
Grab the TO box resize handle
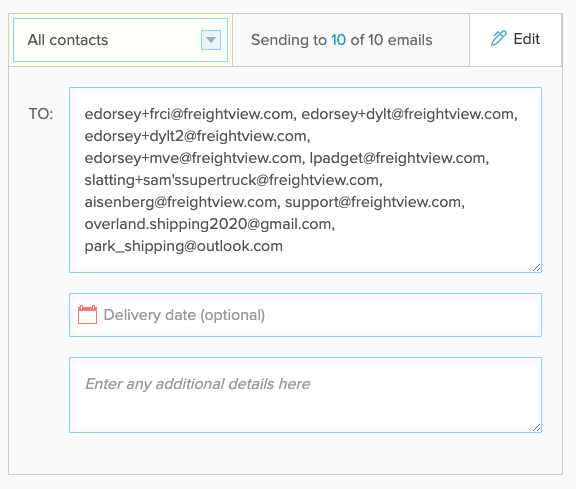click(537, 268)
